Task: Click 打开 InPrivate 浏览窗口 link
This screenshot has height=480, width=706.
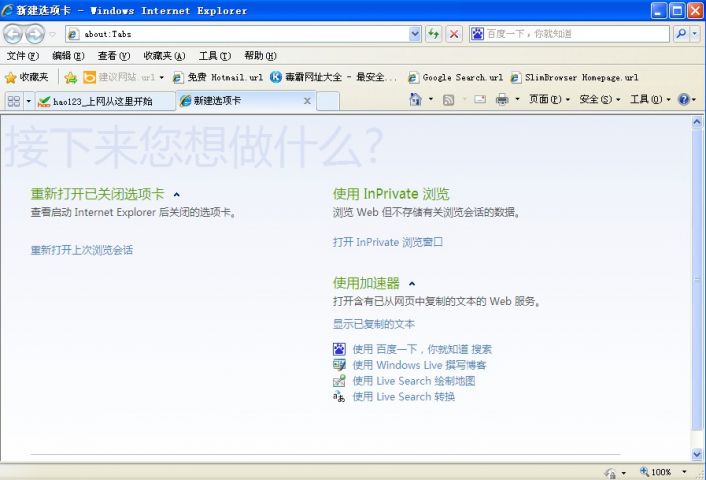Action: click(388, 242)
